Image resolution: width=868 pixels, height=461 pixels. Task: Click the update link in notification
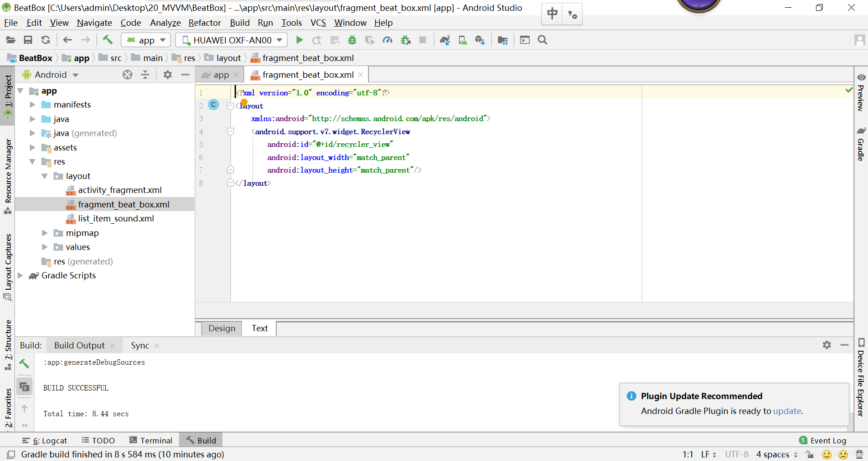(787, 411)
